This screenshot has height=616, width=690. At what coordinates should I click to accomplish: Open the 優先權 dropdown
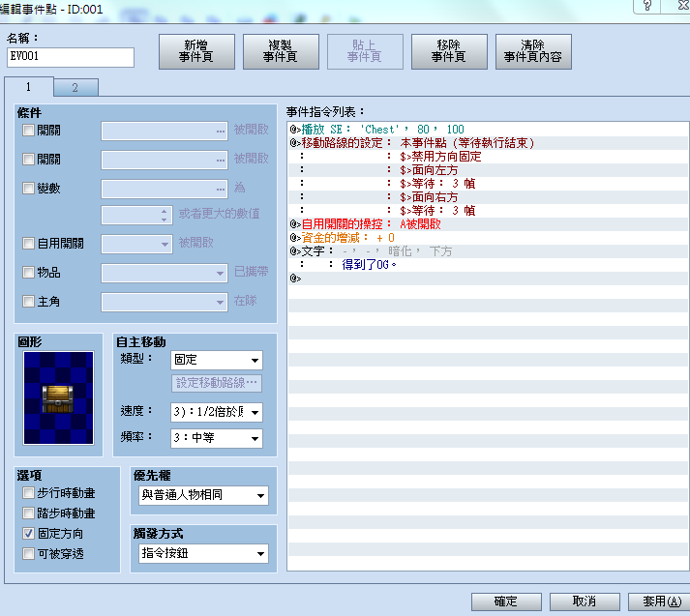click(203, 495)
